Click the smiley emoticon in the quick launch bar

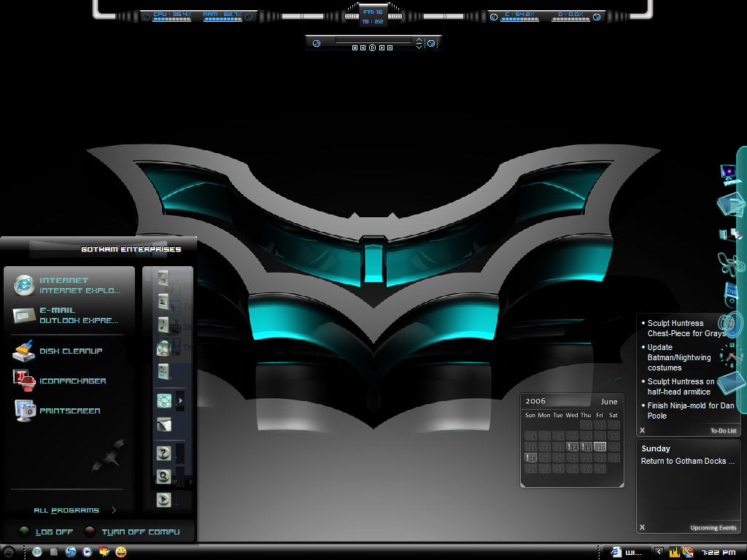[120, 551]
